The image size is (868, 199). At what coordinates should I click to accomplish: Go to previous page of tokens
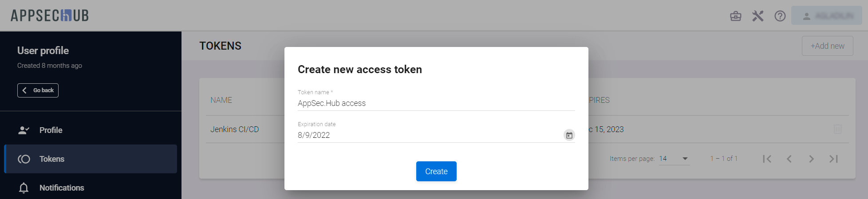[x=789, y=159]
